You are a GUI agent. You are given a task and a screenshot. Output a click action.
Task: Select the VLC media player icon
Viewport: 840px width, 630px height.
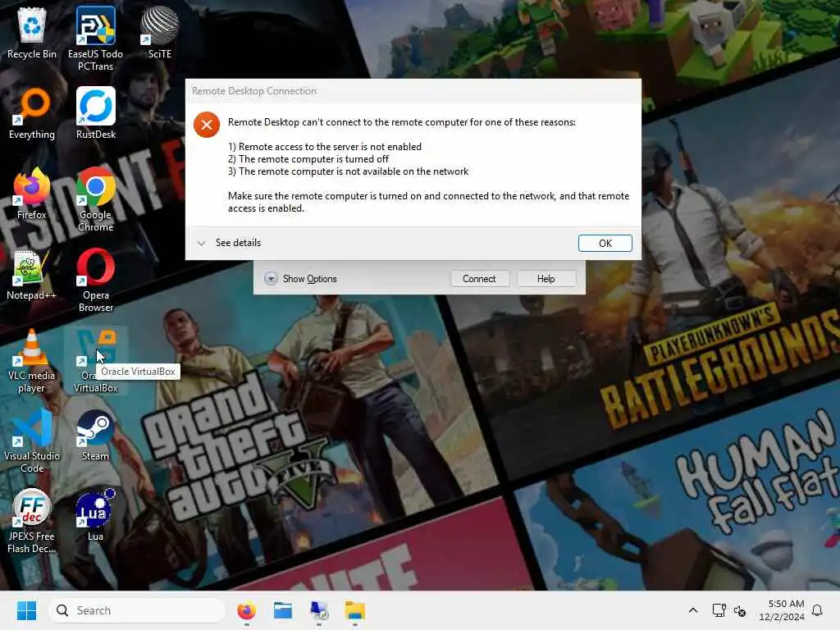tap(32, 360)
